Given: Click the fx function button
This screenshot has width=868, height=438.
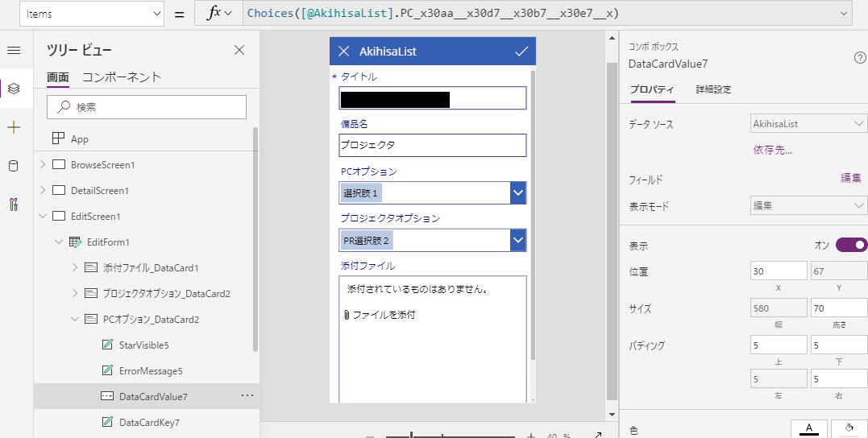Looking at the screenshot, I should (x=218, y=13).
